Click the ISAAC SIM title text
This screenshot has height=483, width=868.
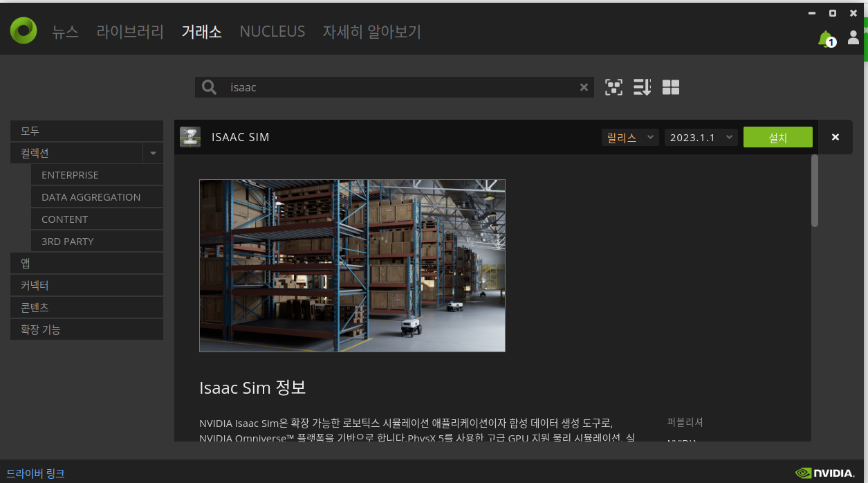pos(241,138)
